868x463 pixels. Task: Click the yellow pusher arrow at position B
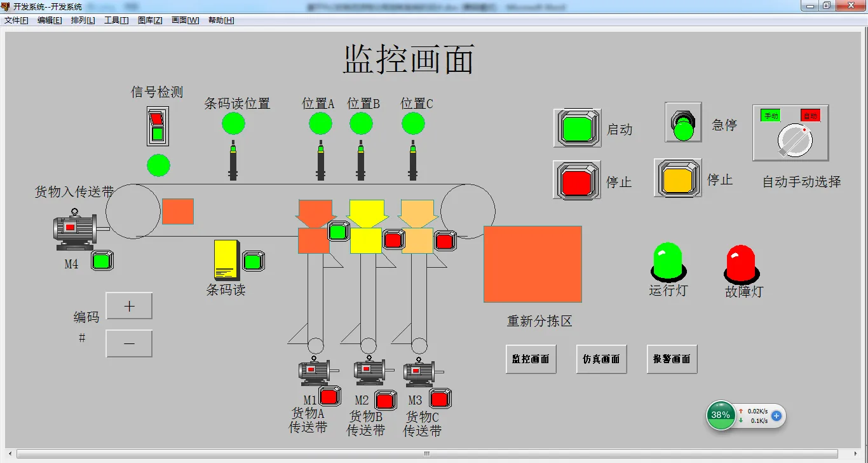pos(367,213)
